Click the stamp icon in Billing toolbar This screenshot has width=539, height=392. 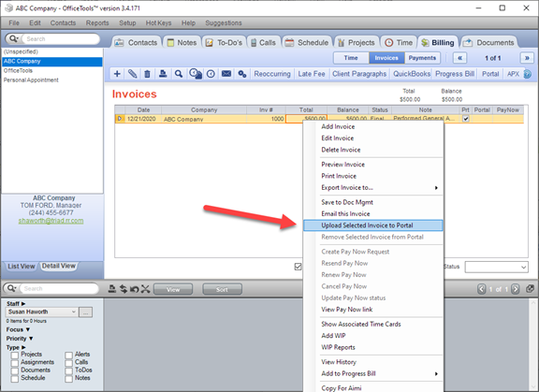[x=163, y=74]
